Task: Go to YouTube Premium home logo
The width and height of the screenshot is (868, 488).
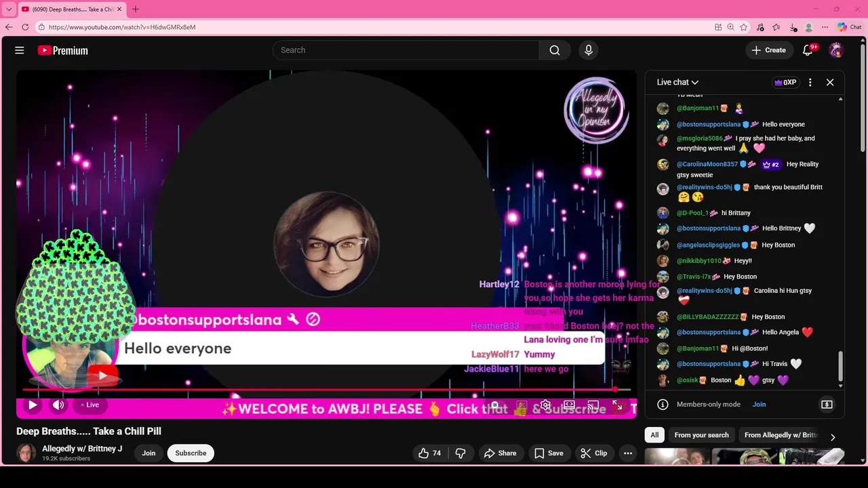Action: pyautogui.click(x=62, y=50)
